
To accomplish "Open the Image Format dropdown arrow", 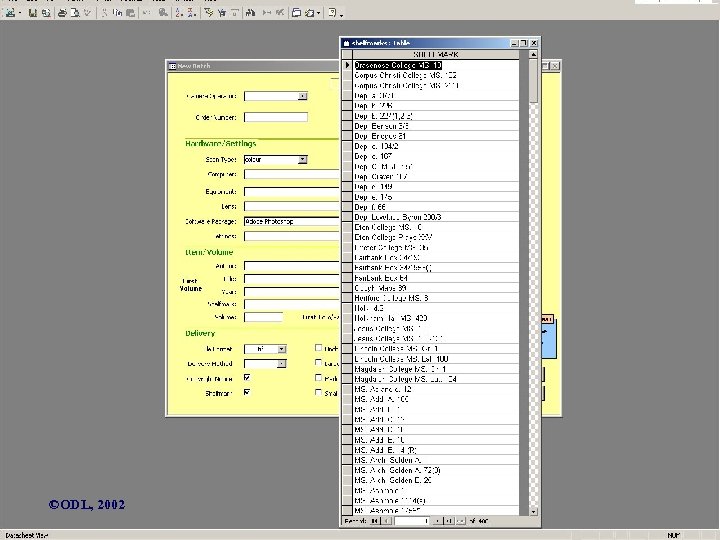I will coord(281,349).
